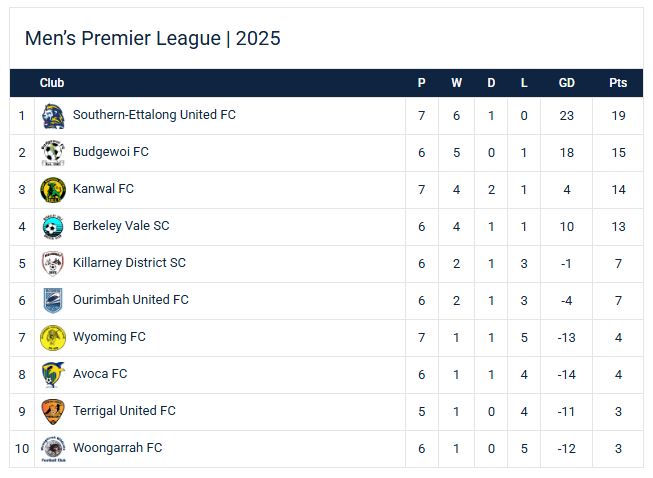Click the Southern-Ettalong United FC club logo
Screen dimensions: 653x478
(53, 116)
